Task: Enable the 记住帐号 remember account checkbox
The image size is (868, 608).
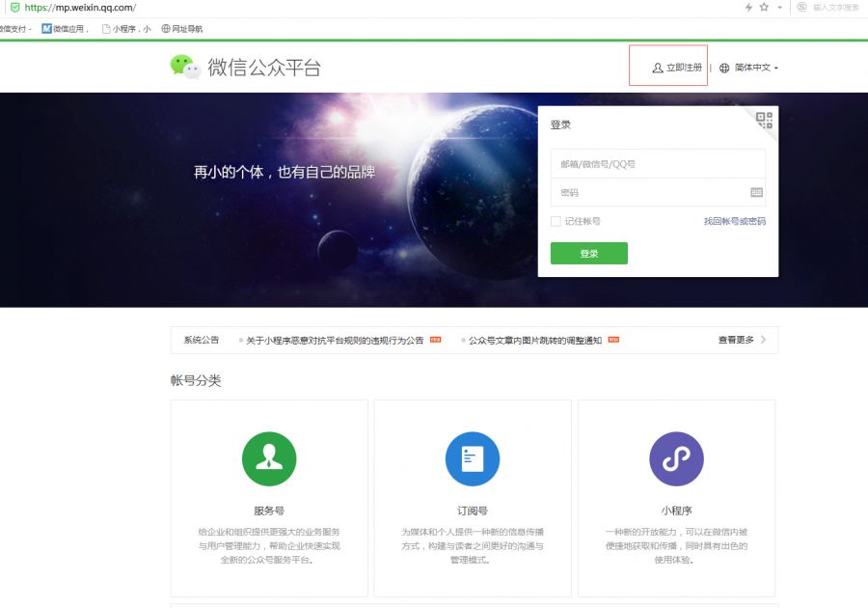Action: 556,221
